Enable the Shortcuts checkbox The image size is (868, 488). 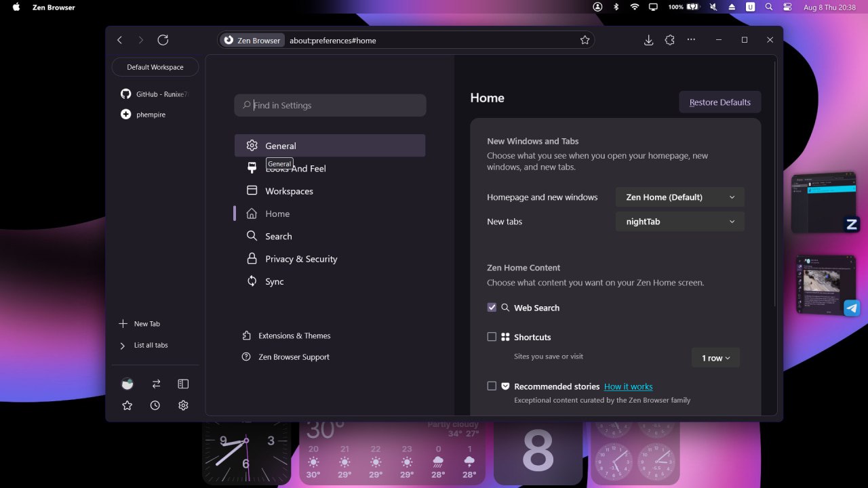tap(492, 337)
